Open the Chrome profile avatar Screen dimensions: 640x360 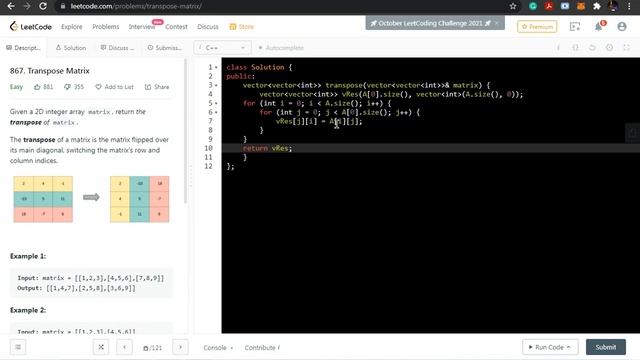click(x=613, y=6)
